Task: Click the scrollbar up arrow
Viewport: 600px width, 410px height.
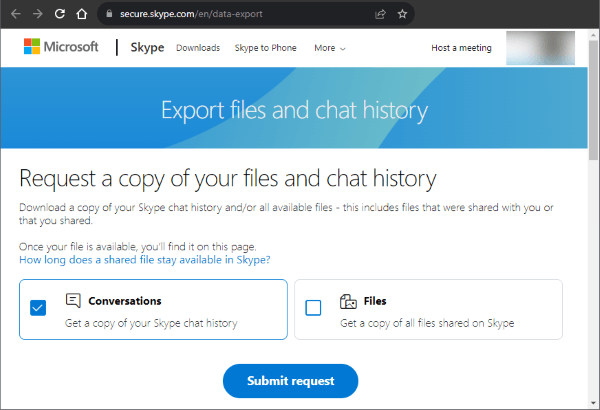Action: coord(593,35)
